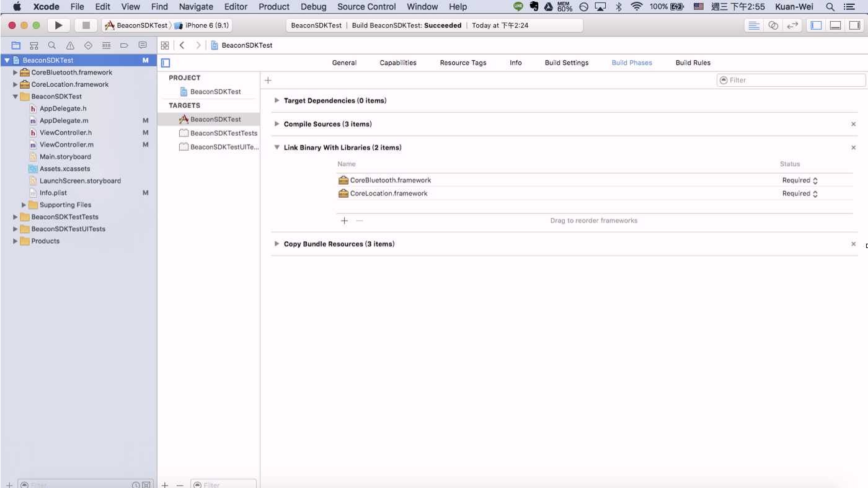868x488 pixels.
Task: Expand Copy Bundle Resources section
Action: pos(277,244)
